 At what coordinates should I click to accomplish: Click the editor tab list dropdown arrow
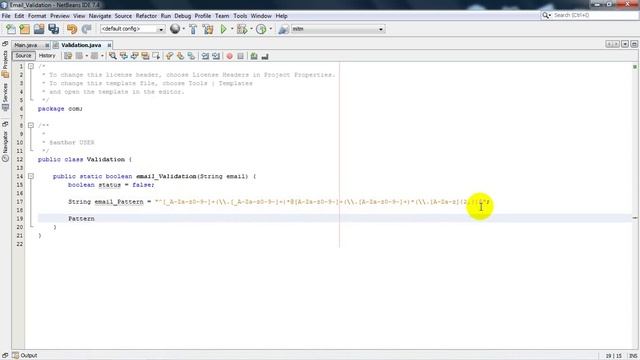coord(625,44)
